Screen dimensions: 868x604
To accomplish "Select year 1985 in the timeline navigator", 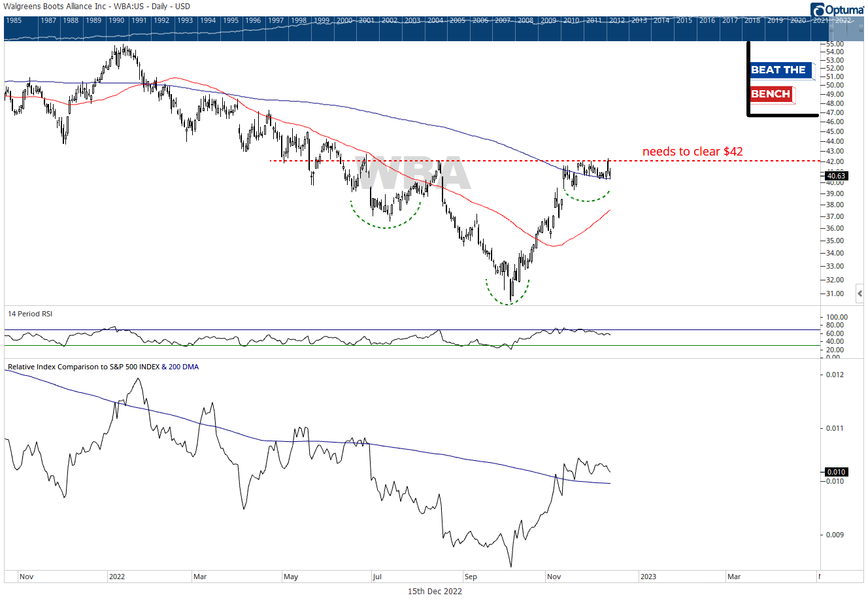I will click(14, 20).
